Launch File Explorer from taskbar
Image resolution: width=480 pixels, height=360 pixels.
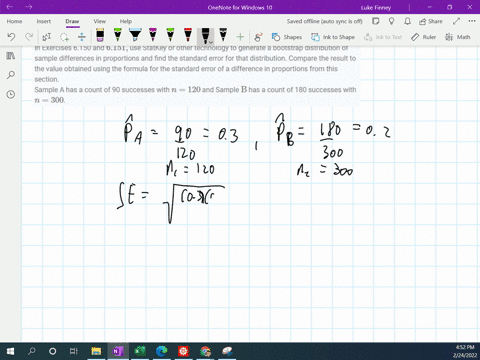96,351
